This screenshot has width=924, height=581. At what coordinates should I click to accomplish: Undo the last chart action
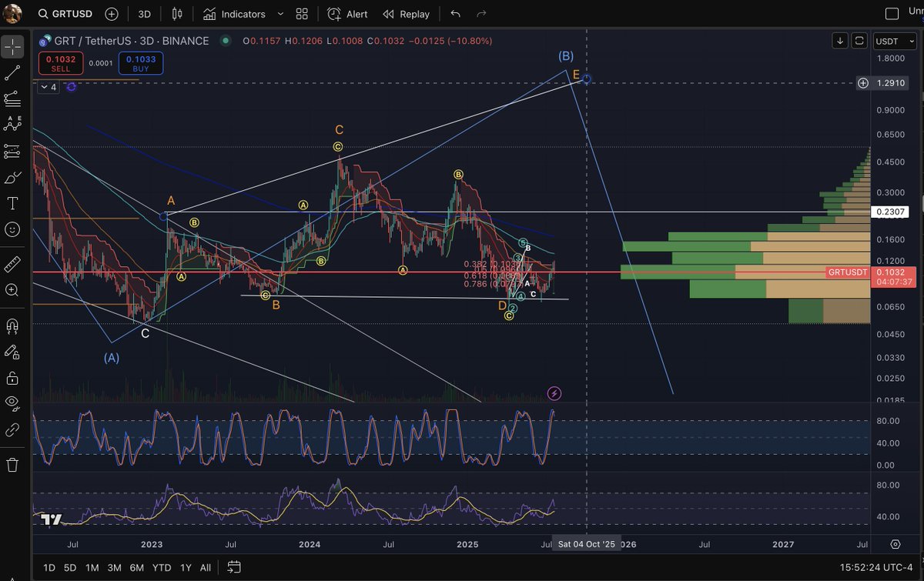(455, 14)
